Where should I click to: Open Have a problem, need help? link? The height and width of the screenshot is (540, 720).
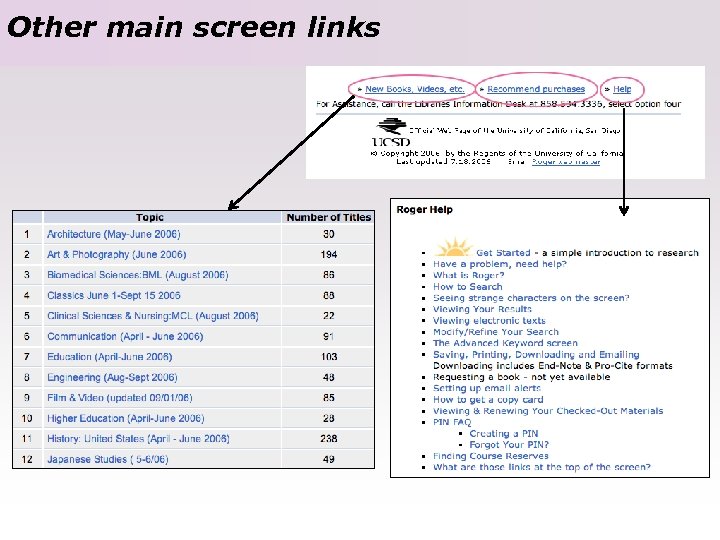(500, 264)
